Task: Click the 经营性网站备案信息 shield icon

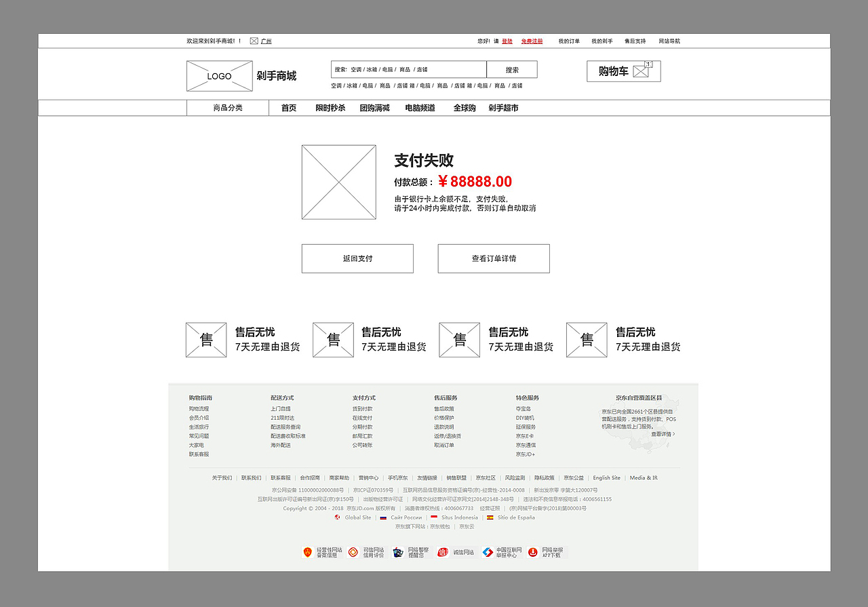Action: tap(307, 551)
